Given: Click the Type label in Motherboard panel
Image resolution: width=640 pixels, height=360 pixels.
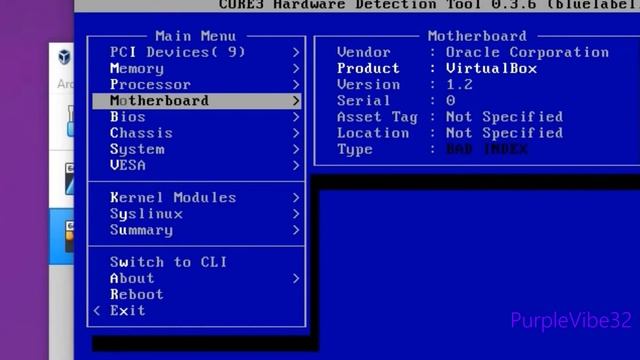Looking at the screenshot, I should click(x=355, y=149).
